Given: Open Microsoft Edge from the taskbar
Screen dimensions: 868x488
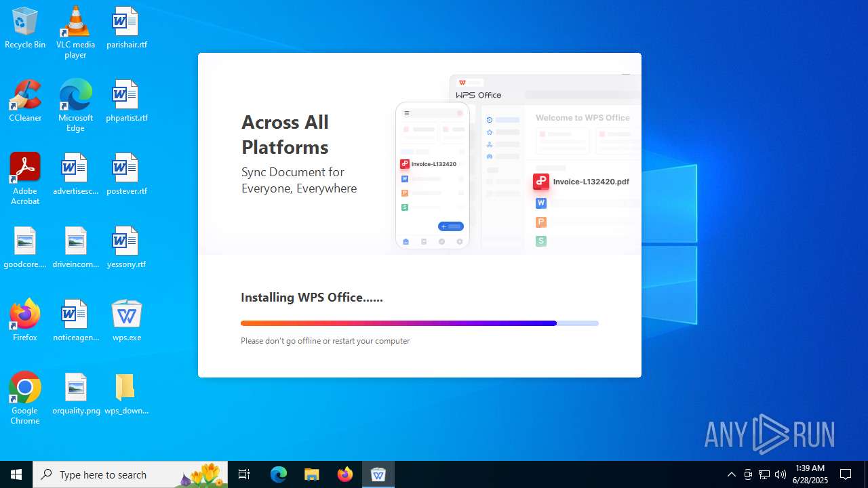Looking at the screenshot, I should click(279, 474).
